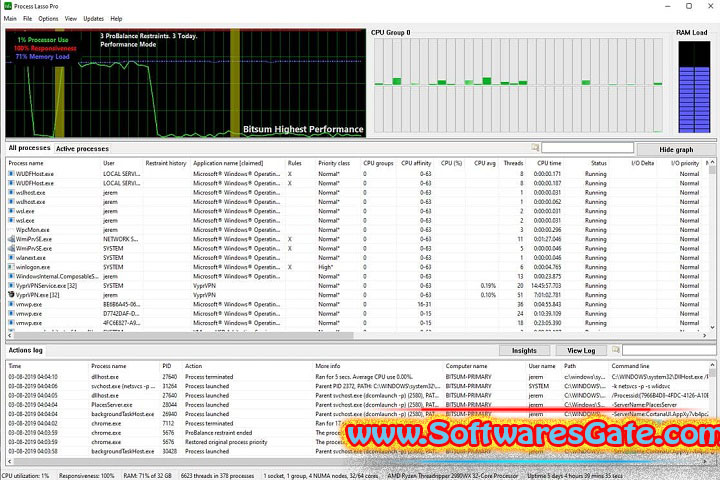The image size is (720, 480).
Task: Switch to All processes tab
Action: [x=29, y=148]
